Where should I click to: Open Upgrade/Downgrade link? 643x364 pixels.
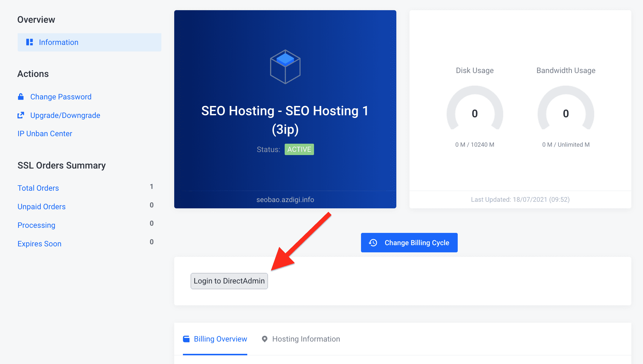pos(65,115)
